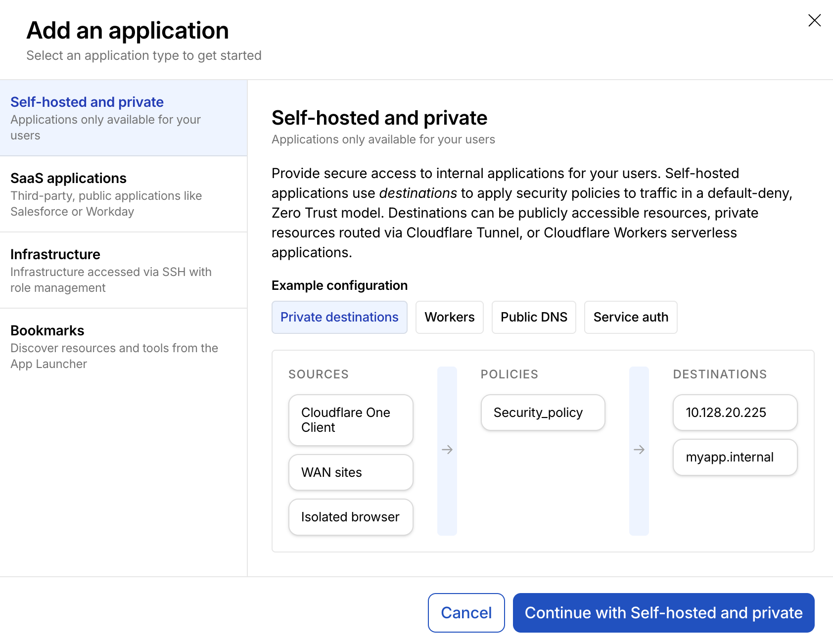The width and height of the screenshot is (833, 644).
Task: Click the Security_policy policy box
Action: (x=543, y=413)
